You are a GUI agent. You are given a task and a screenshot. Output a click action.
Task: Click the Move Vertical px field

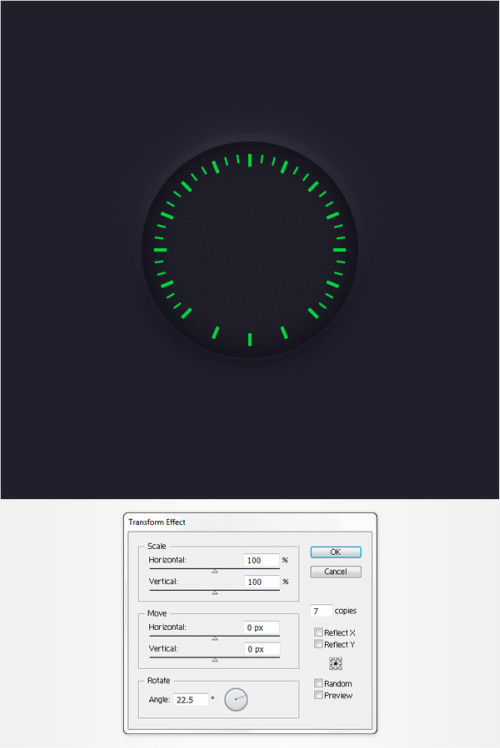click(x=261, y=649)
